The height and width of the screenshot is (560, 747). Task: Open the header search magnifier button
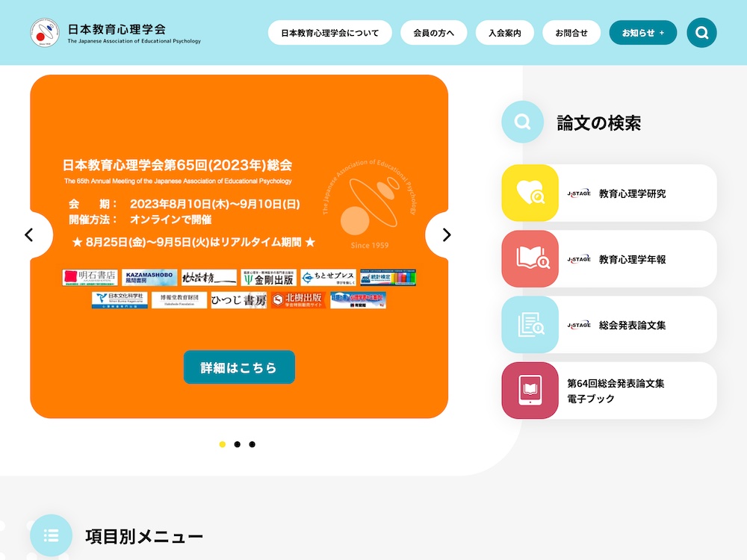click(701, 33)
